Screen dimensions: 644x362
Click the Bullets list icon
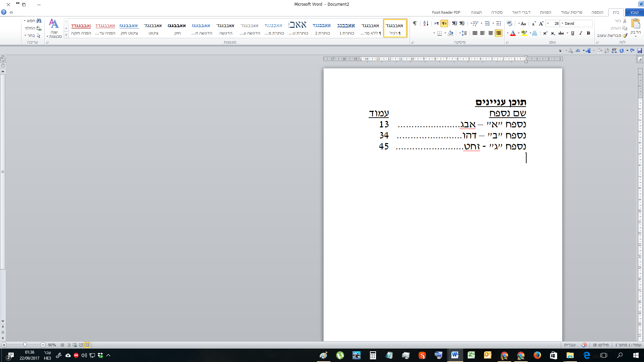point(498,23)
